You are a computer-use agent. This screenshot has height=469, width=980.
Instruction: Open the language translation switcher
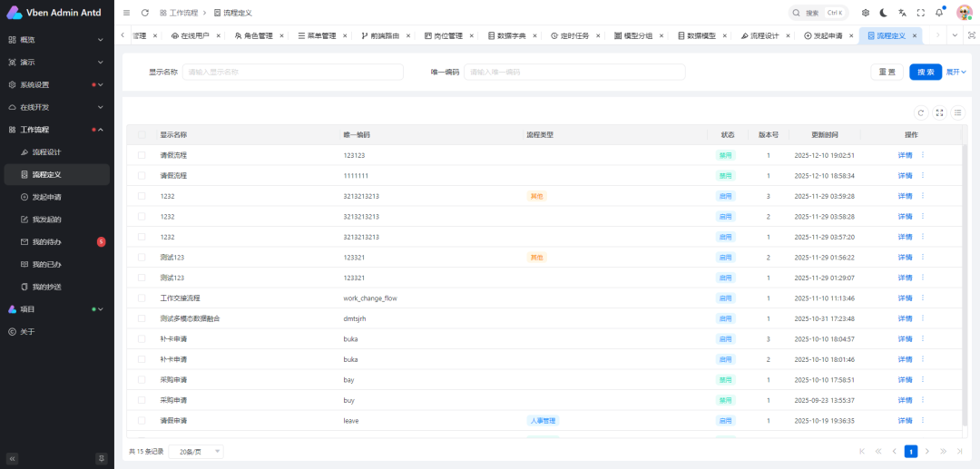[x=902, y=13]
